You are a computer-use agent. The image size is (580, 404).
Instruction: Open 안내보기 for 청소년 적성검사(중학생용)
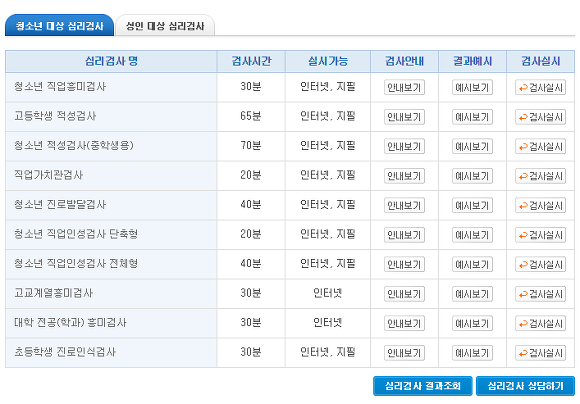[404, 147]
